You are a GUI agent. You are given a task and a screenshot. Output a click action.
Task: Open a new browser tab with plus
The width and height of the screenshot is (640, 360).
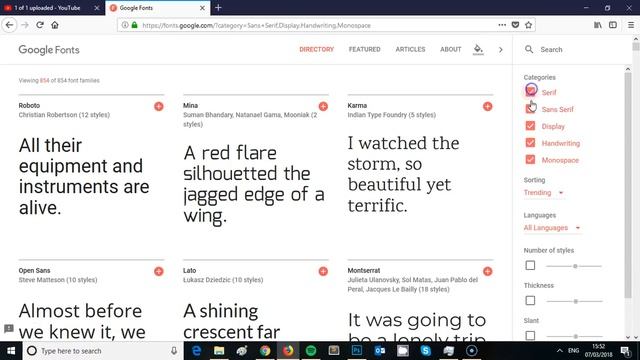pyautogui.click(x=218, y=7)
